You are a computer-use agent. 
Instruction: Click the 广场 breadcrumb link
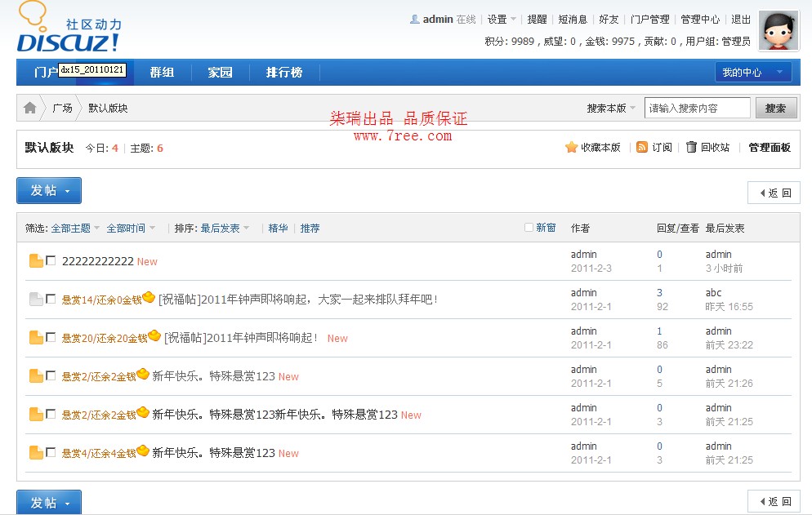point(62,109)
